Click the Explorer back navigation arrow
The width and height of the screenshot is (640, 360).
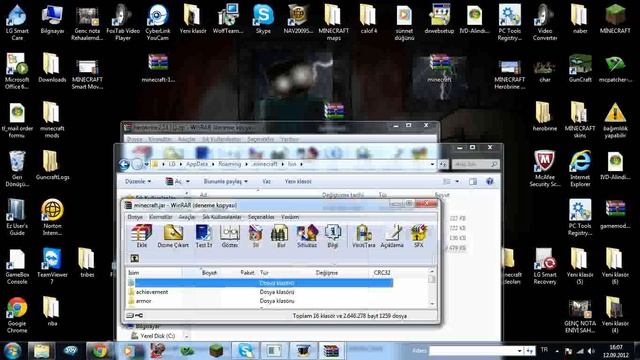[124, 164]
